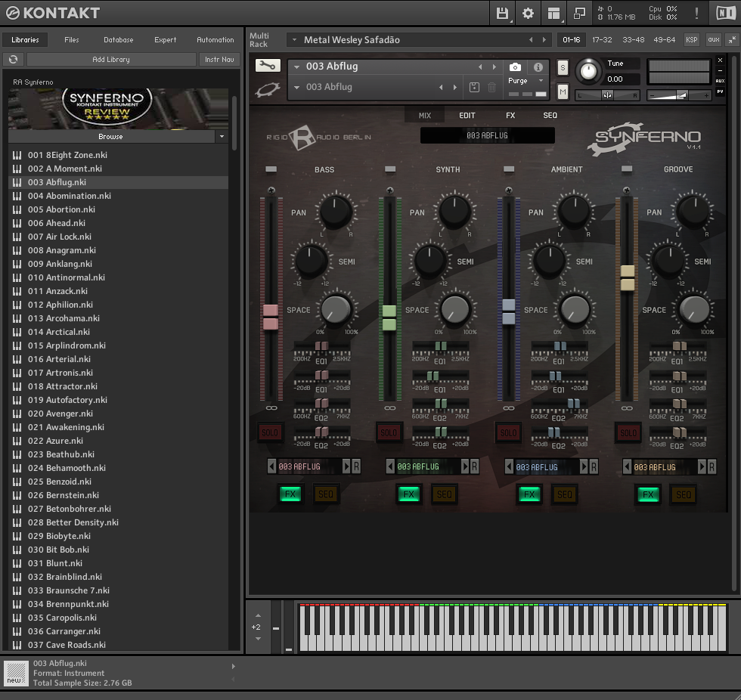Click the NI logo icon
Screen dimensions: 741x700
pyautogui.click(x=726, y=13)
